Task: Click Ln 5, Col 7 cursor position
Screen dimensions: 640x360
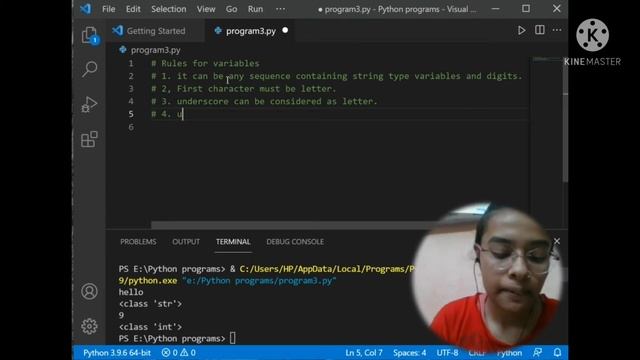Action: (x=364, y=352)
